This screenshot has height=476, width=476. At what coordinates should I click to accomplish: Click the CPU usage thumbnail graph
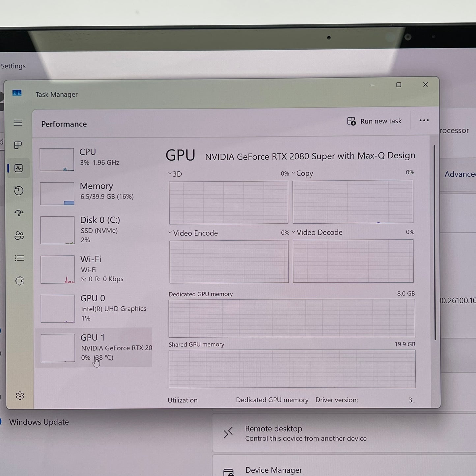(57, 159)
